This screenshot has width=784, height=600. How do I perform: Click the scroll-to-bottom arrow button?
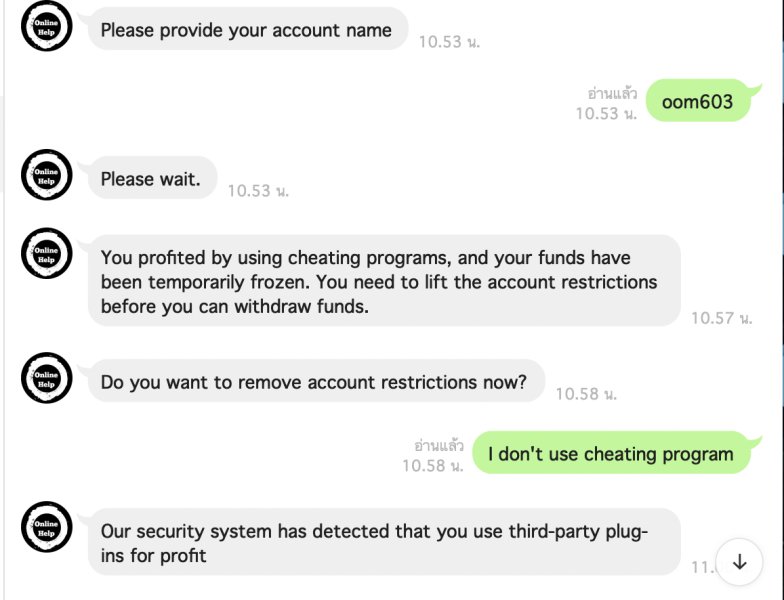(x=739, y=562)
